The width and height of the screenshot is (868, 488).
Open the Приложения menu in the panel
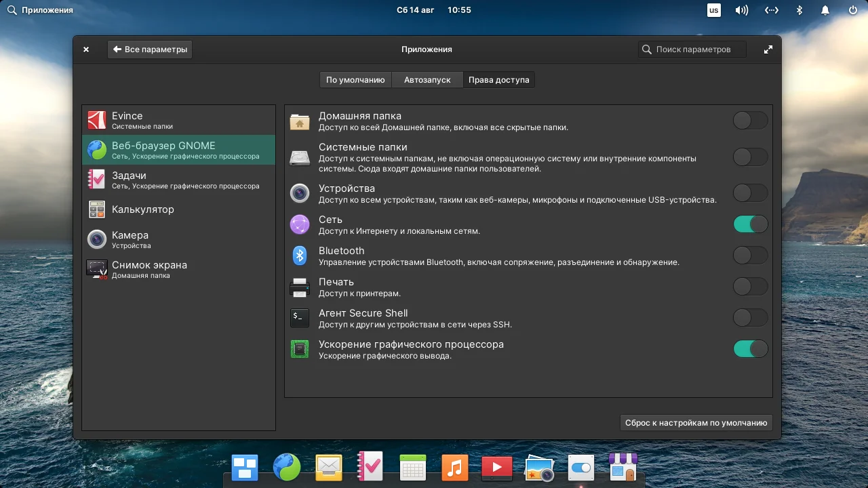tap(37, 9)
